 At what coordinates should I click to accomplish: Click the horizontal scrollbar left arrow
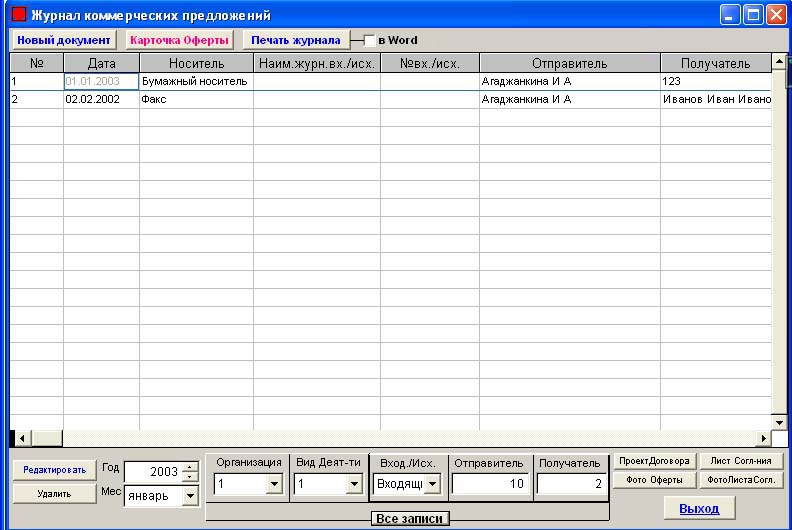[x=22, y=439]
